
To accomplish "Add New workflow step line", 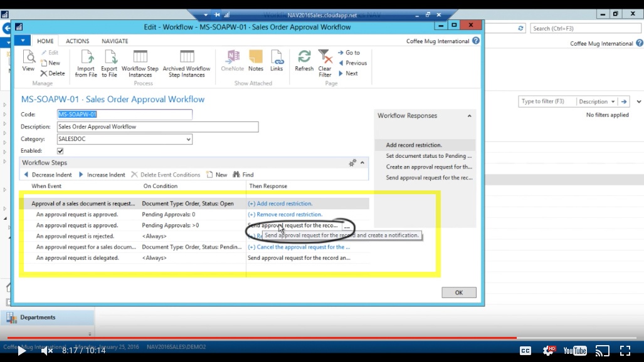I will tap(217, 175).
